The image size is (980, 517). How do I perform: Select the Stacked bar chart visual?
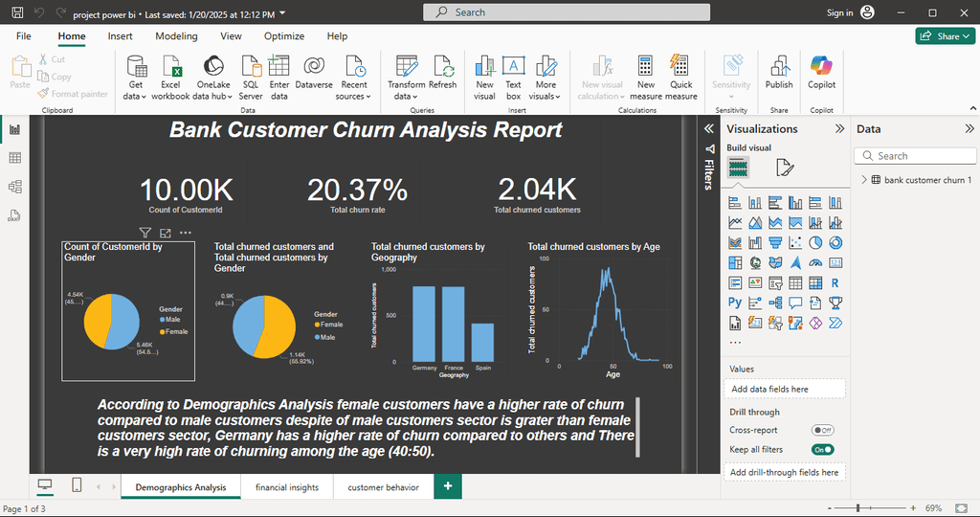click(x=735, y=203)
